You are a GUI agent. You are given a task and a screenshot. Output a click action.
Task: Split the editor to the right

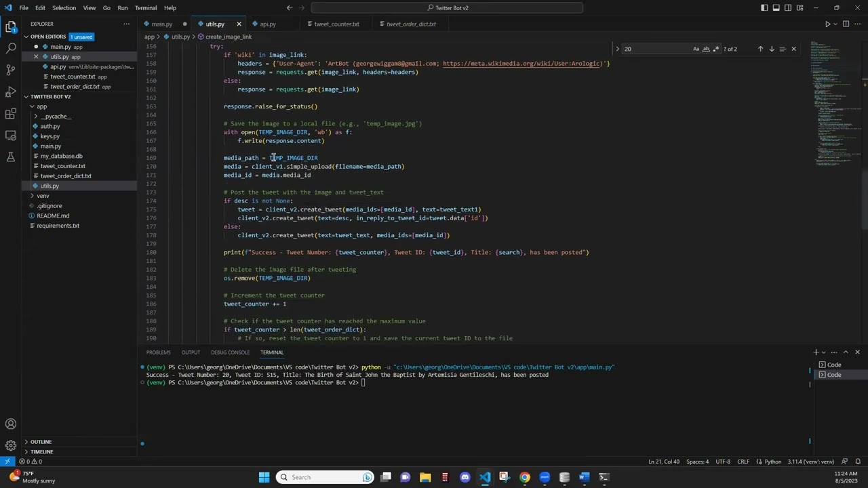846,24
